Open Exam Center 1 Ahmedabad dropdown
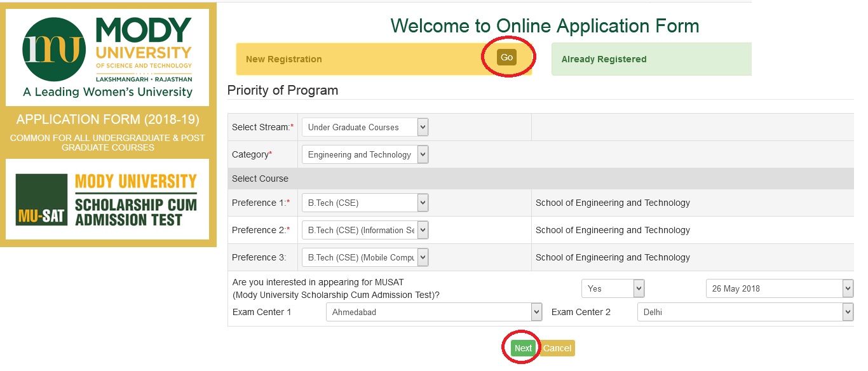 (x=433, y=312)
